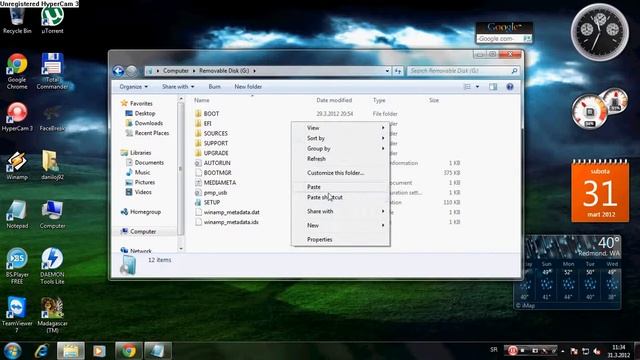The image size is (640, 360).
Task: Click the Back arrow in Explorer
Action: click(118, 71)
